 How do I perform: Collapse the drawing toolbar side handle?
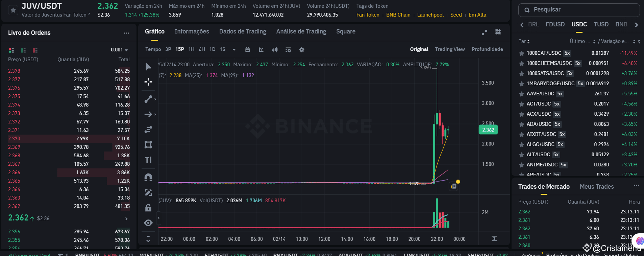(x=158, y=218)
